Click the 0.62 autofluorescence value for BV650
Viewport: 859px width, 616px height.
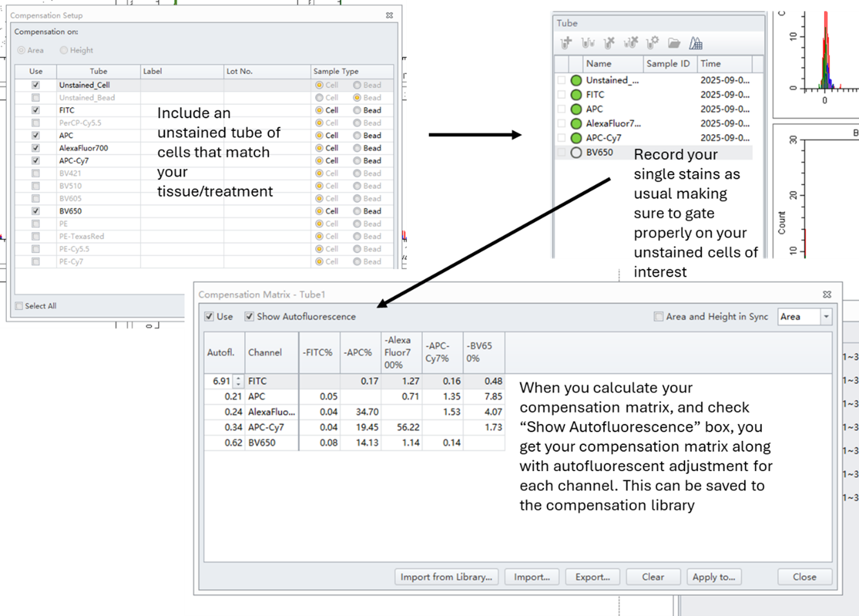click(224, 443)
